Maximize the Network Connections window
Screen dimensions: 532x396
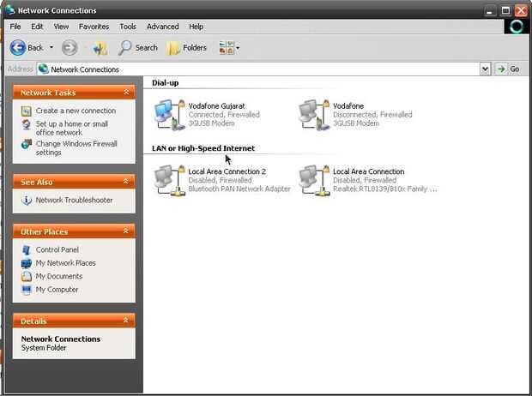point(505,11)
